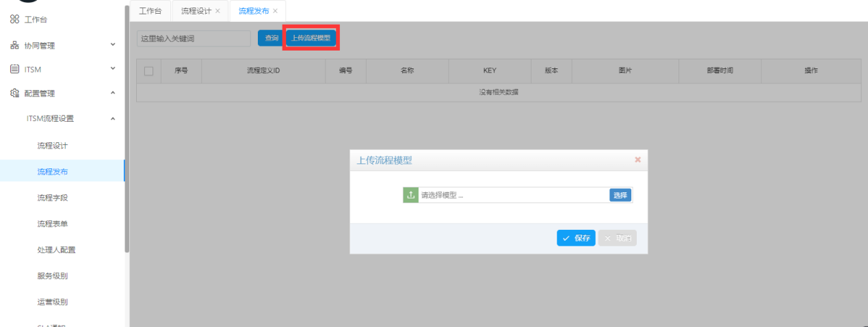The height and width of the screenshot is (327, 868).
Task: Open 流程字段 in the sidebar menu
Action: 53,198
